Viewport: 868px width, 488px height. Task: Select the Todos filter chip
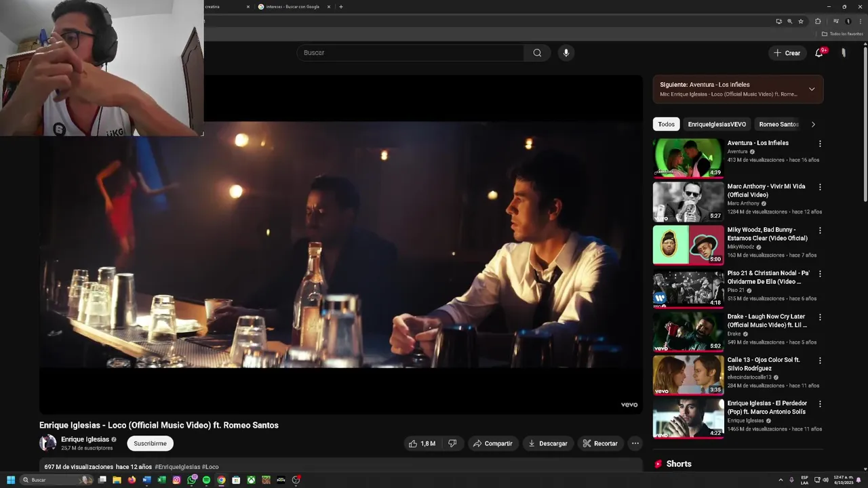[667, 124]
